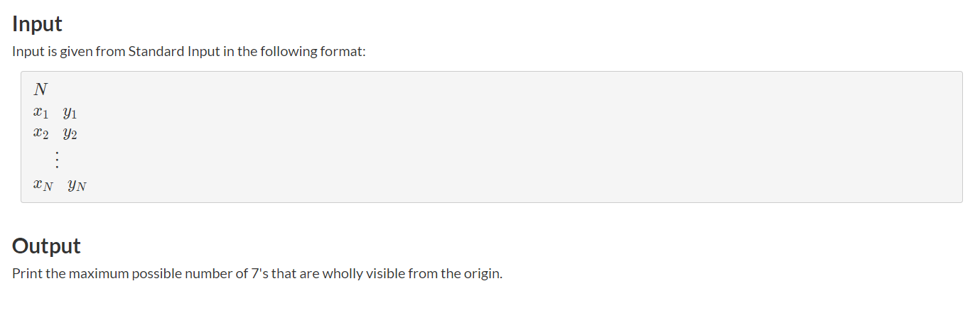Viewport: 980px width, 313px height.
Task: Click the x2 variable in format block
Action: [x=41, y=133]
